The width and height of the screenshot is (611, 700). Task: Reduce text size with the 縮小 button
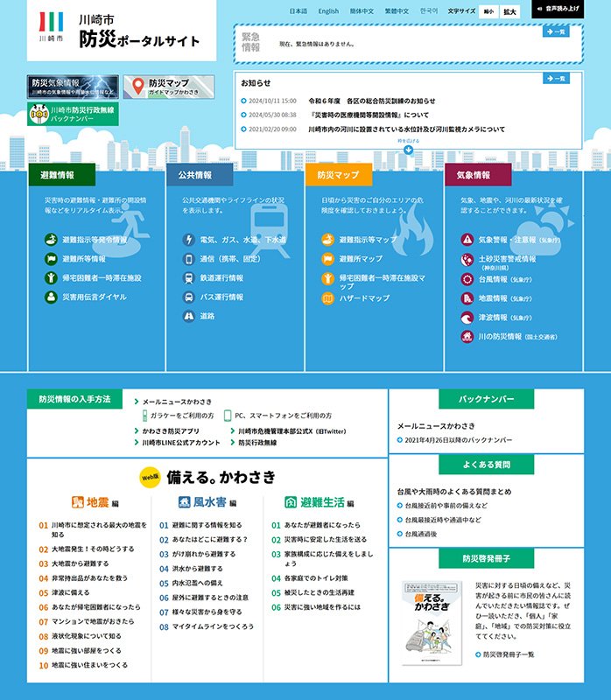(488, 11)
